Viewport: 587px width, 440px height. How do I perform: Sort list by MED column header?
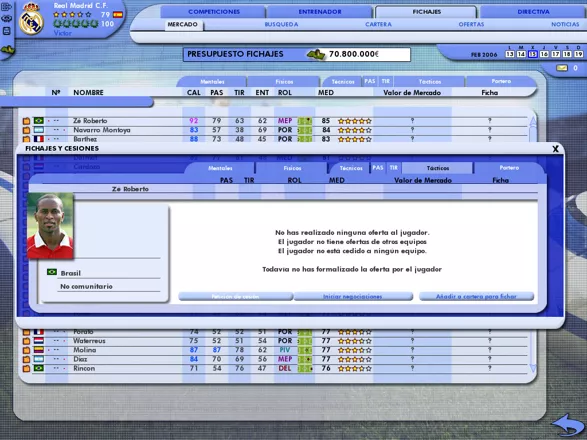coord(326,92)
